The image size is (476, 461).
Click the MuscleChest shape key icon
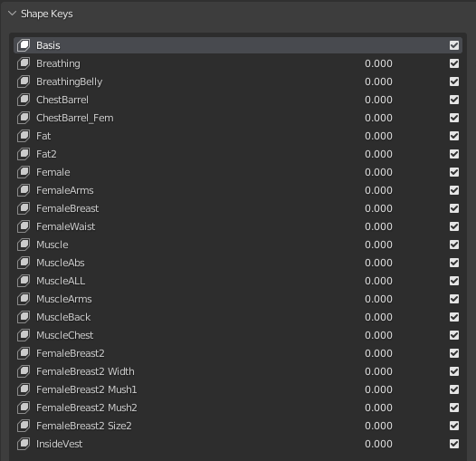[x=24, y=335]
